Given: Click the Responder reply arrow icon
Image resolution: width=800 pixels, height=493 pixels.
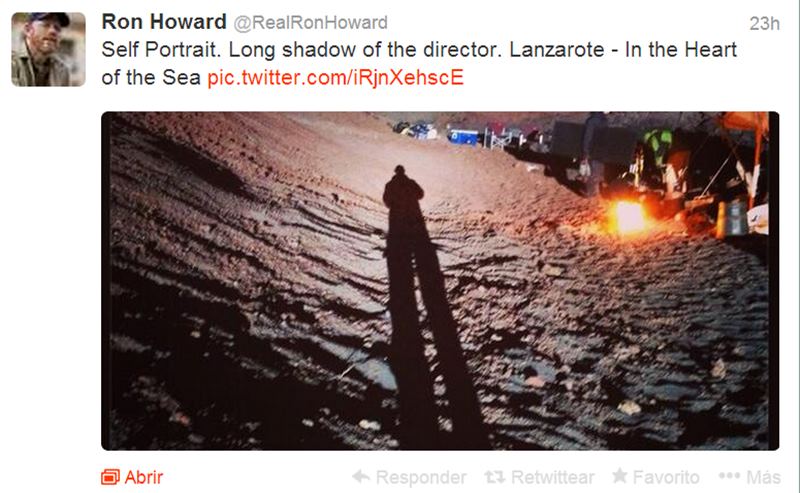Looking at the screenshot, I should pos(361,477).
